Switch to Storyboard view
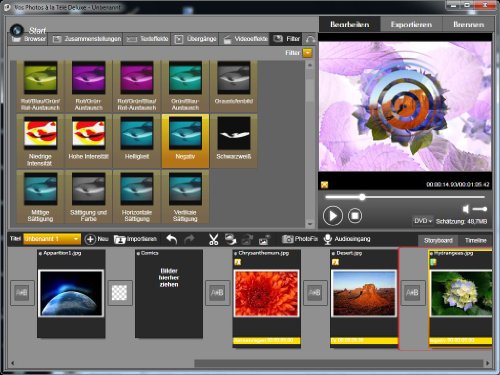This screenshot has height=375, width=500. point(438,240)
